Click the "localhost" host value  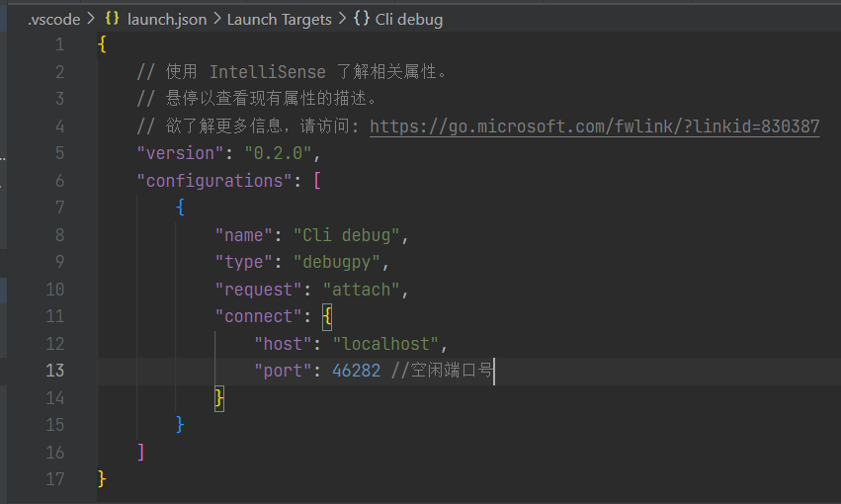point(385,344)
